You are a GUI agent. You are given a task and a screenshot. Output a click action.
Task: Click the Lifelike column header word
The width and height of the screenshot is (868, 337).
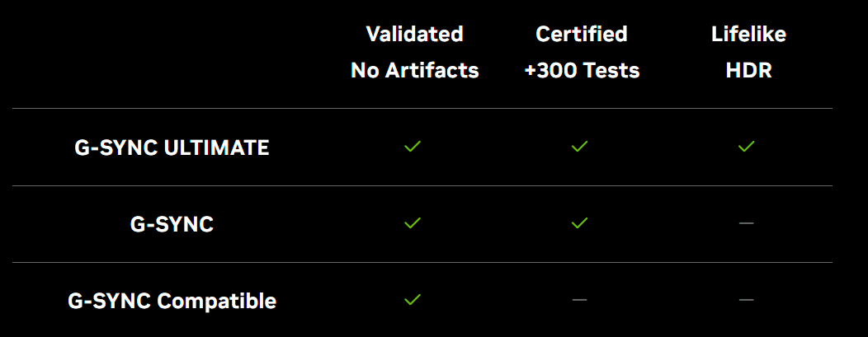(x=748, y=35)
